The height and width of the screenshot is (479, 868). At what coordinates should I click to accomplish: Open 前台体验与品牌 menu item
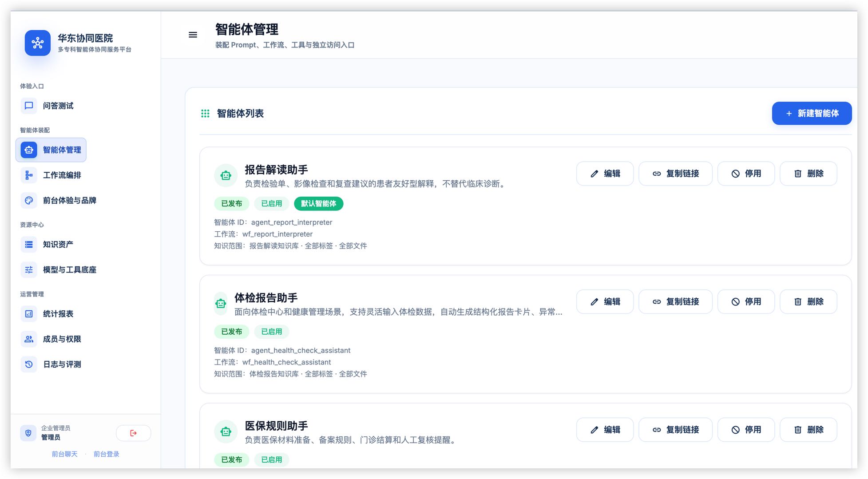click(x=59, y=201)
